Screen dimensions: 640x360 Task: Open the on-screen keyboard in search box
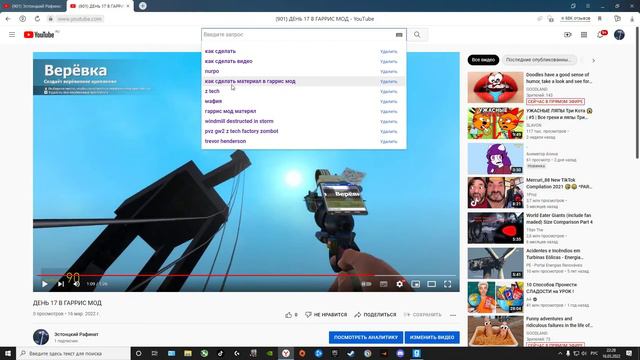click(x=399, y=35)
